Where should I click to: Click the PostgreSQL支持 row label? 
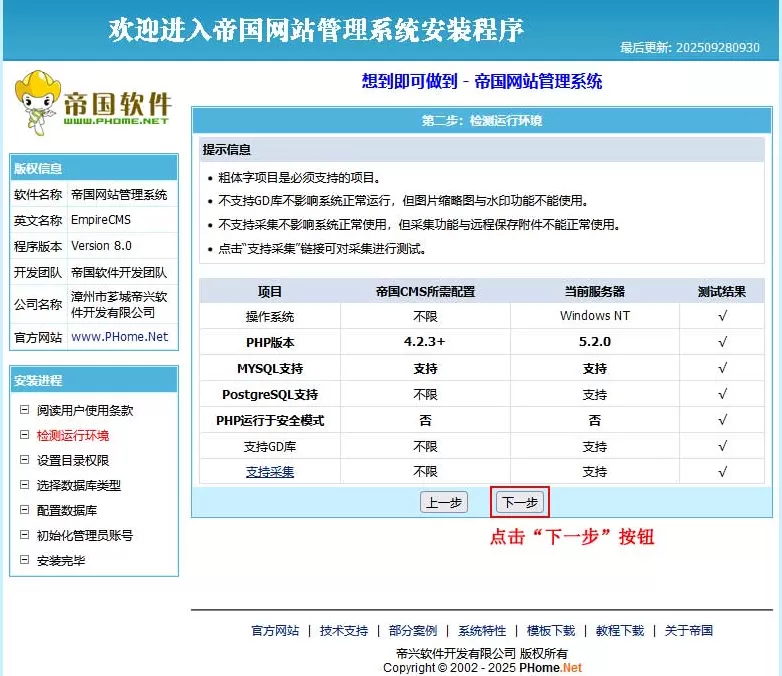coord(270,394)
